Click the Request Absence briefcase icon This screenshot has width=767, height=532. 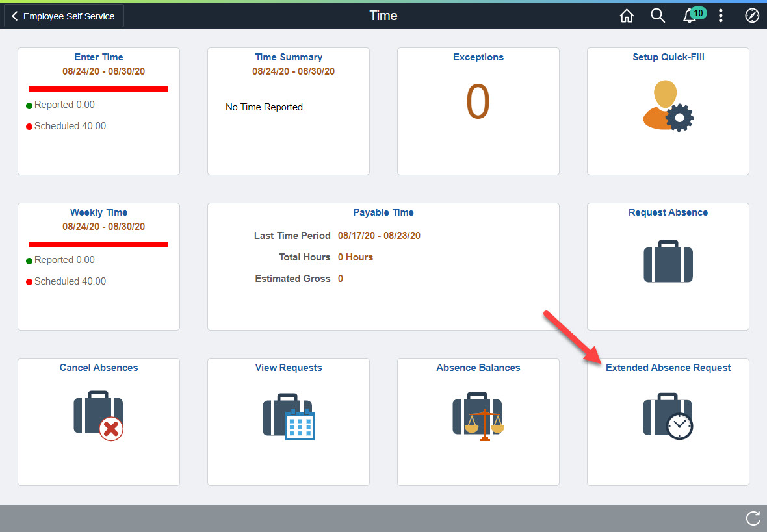[668, 261]
